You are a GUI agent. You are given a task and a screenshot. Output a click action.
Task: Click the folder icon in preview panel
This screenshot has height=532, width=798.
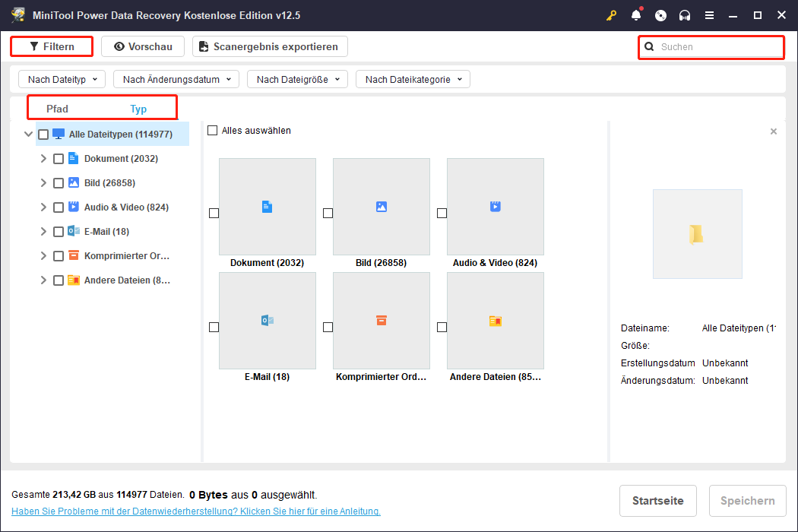(696, 234)
